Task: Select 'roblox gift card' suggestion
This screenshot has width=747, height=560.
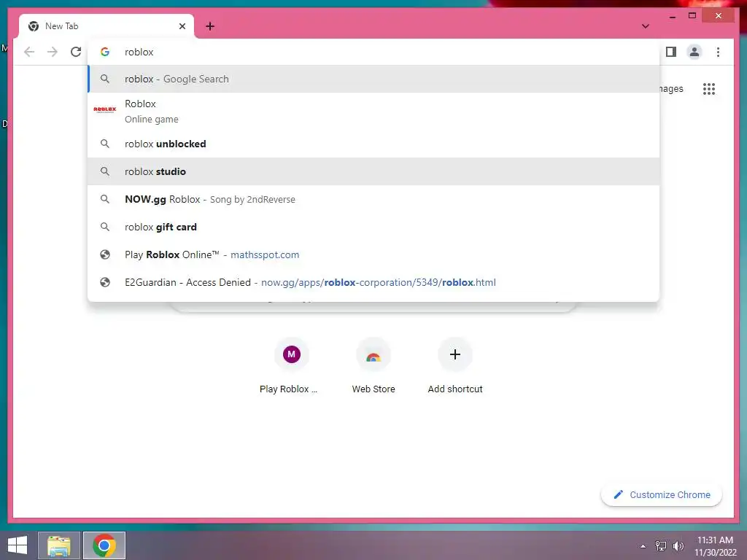Action: [373, 227]
